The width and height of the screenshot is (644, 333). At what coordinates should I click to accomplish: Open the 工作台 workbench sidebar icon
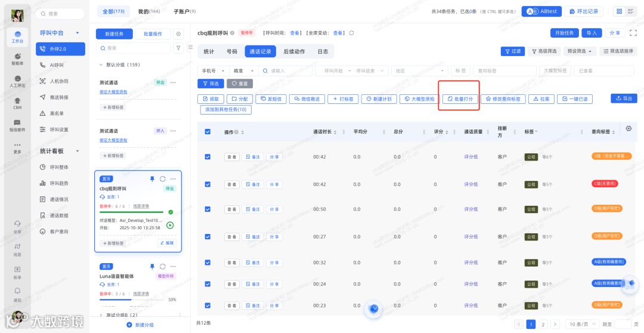point(17,37)
